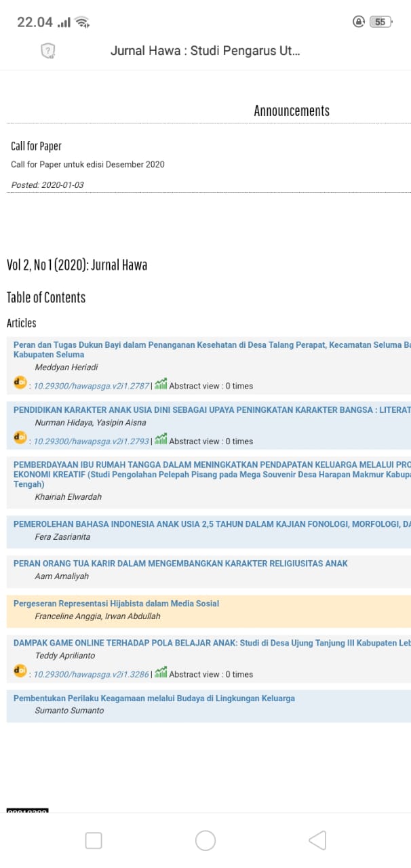
Task: Tap the Jurnal Hawa page title bar
Action: click(x=205, y=51)
